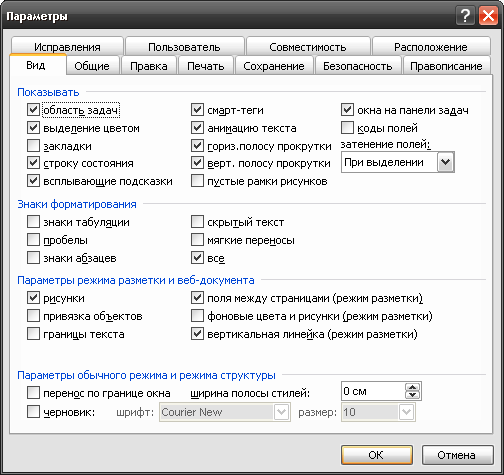Disable the вертикальная линейка checkbox
This screenshot has width=504, height=475.
197,334
